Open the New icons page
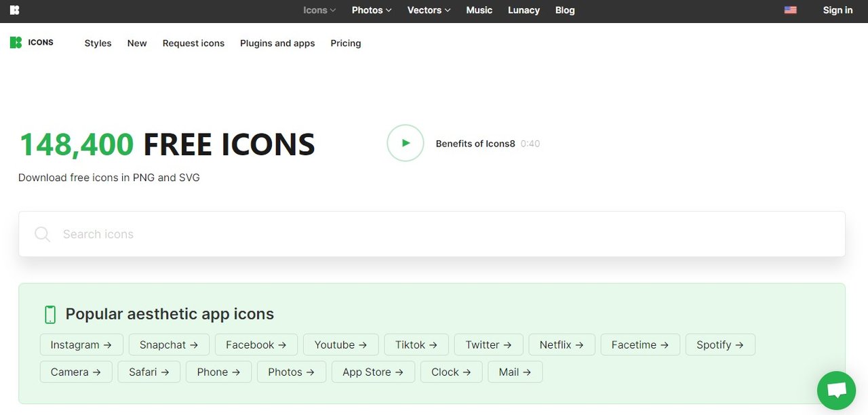This screenshot has height=415, width=868. click(x=137, y=43)
